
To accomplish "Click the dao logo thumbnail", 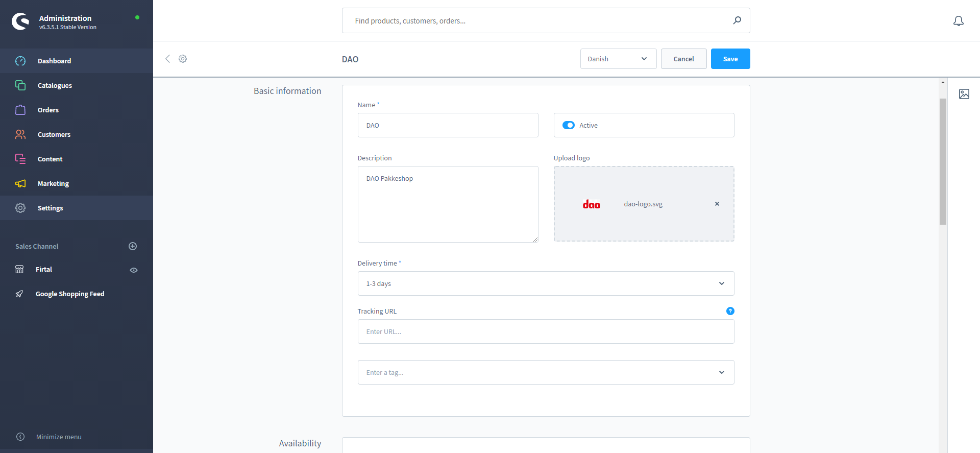I will [x=592, y=204].
